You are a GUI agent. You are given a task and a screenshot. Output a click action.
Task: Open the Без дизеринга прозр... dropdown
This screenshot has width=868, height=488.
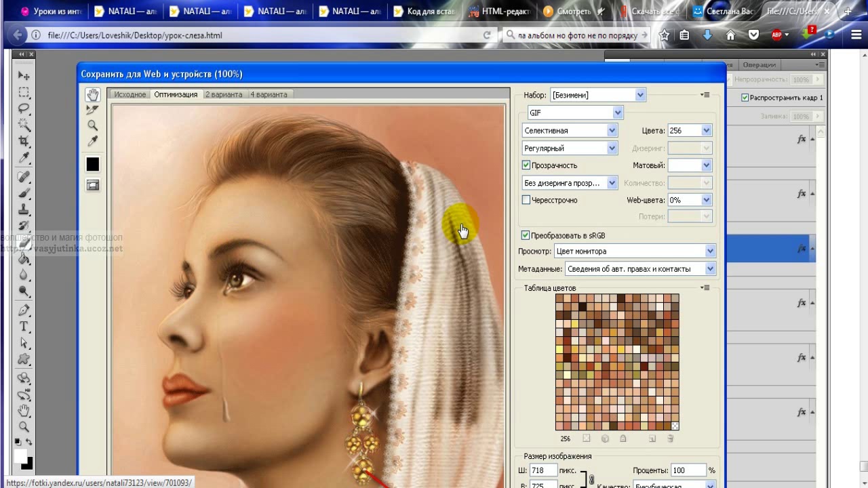tap(570, 183)
